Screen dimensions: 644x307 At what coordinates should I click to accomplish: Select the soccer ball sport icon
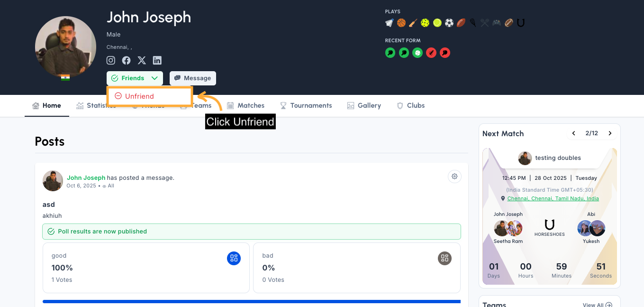pyautogui.click(x=449, y=23)
